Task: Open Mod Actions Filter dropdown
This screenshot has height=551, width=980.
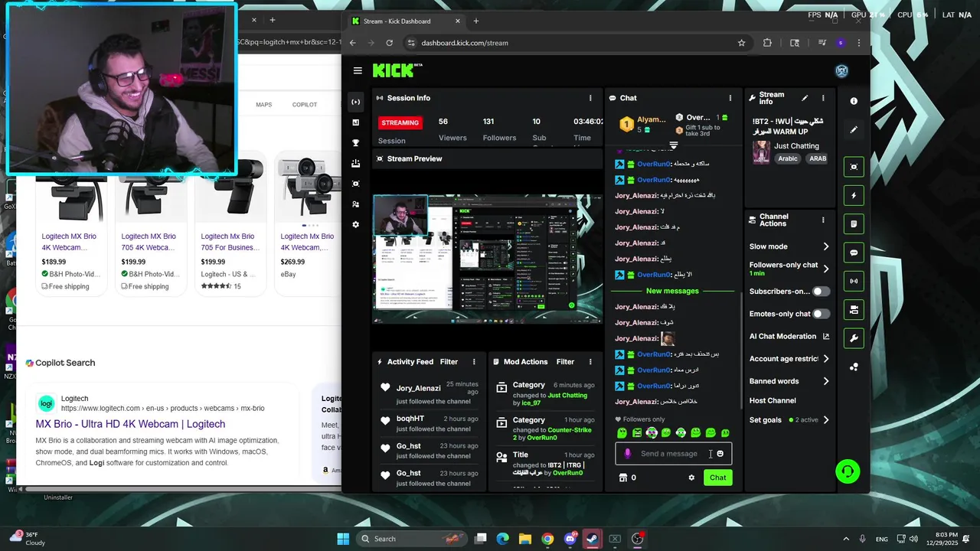Action: (x=565, y=362)
